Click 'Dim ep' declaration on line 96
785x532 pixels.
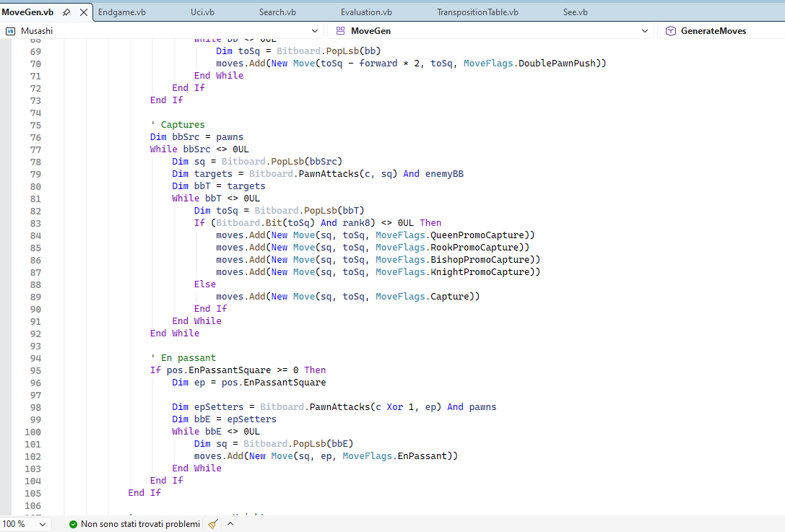click(x=188, y=383)
